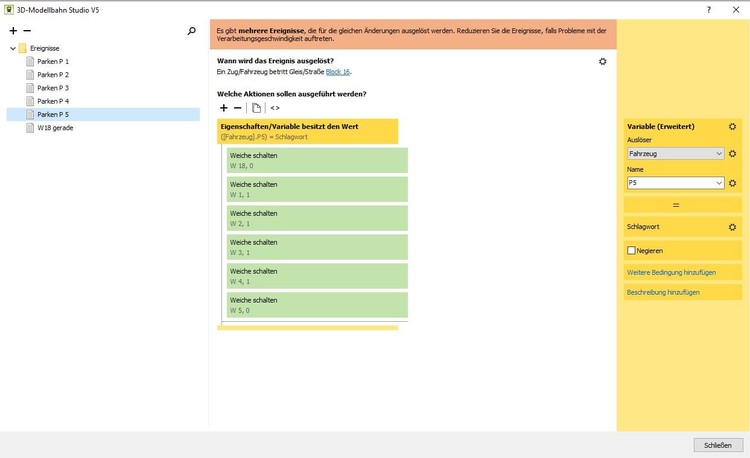Click the Schließen button
Screen dimensions: 750x458
718,445
